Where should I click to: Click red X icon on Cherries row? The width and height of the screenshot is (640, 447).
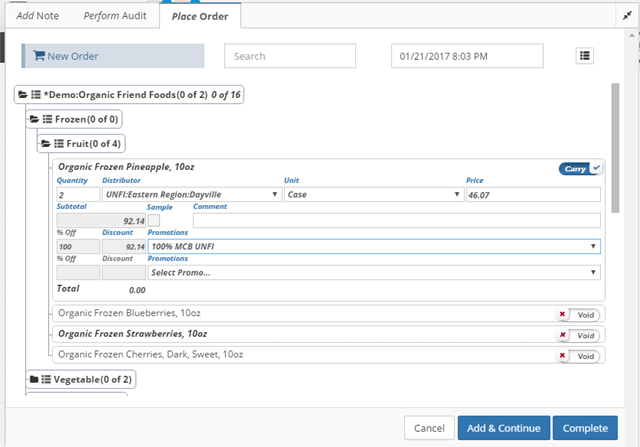pyautogui.click(x=563, y=355)
